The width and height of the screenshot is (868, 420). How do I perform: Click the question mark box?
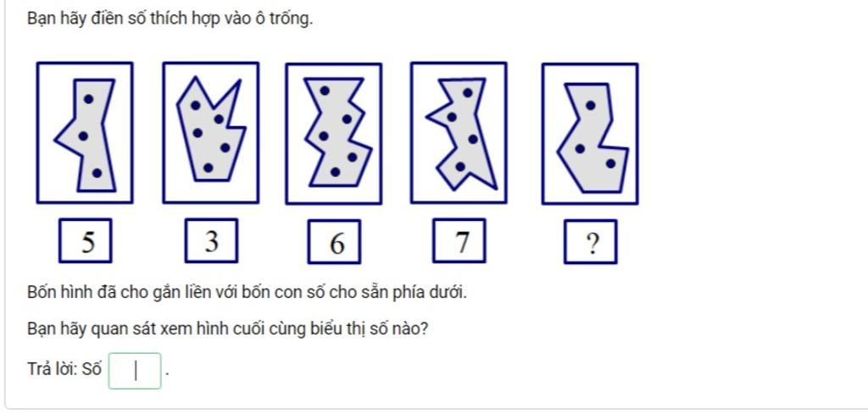click(x=591, y=241)
